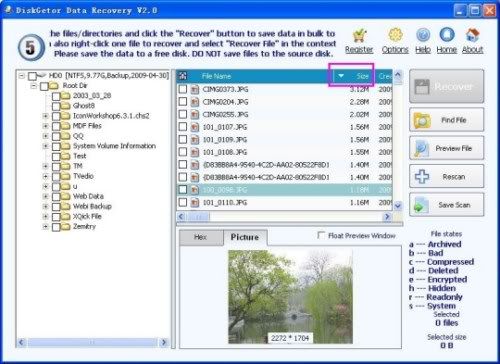Viewport: 500px width, 364px height.
Task: Click the folder icon of Test
Action: pos(66,156)
